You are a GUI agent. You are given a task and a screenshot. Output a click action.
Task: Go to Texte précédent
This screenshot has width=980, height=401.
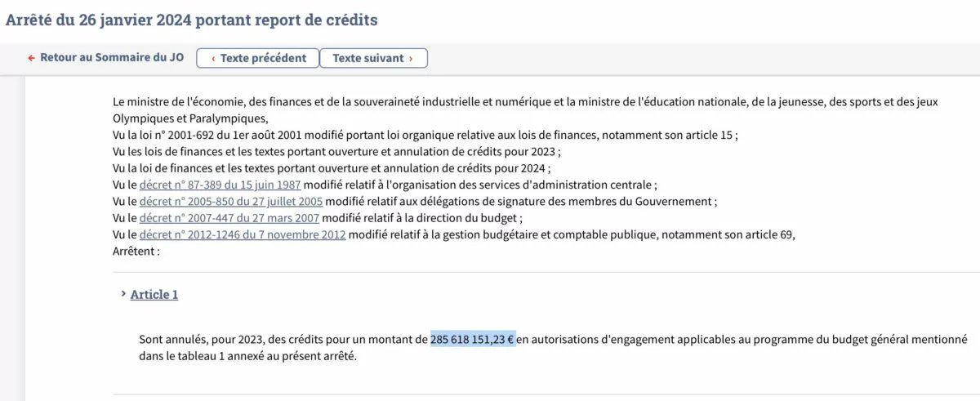pos(258,58)
